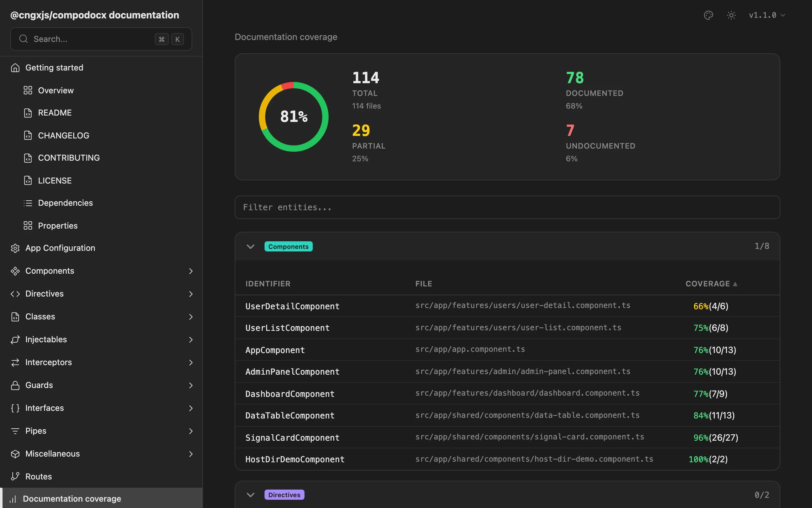Open AppComponent entry
Screen dimensions: 812x508
[x=275, y=350]
